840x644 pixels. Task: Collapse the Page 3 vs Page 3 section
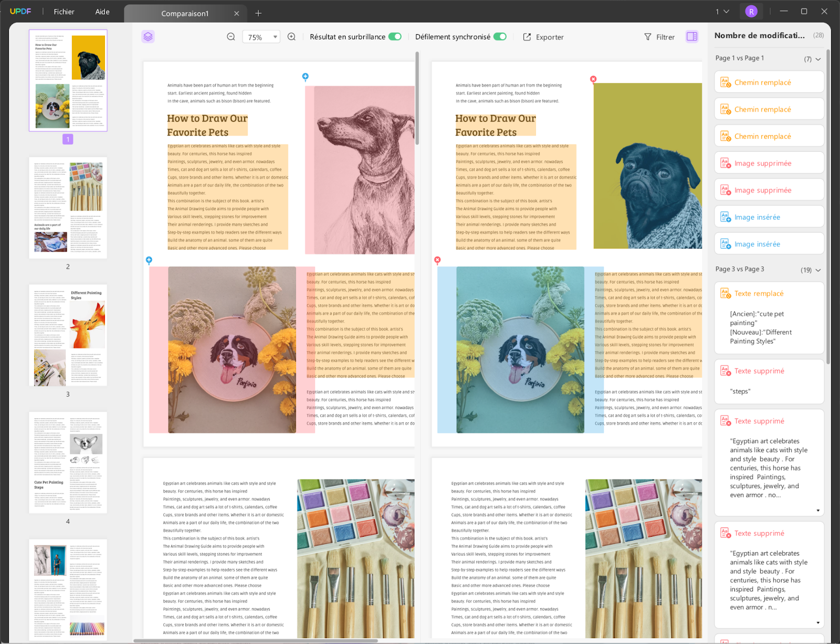(818, 270)
